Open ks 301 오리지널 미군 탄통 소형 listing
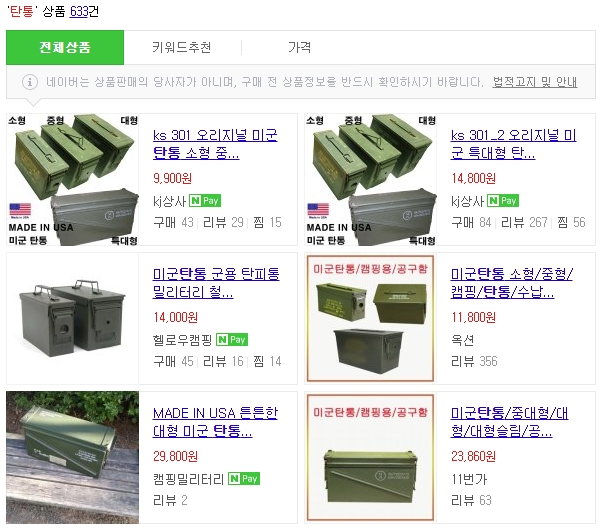601x531 pixels. pyautogui.click(x=217, y=145)
